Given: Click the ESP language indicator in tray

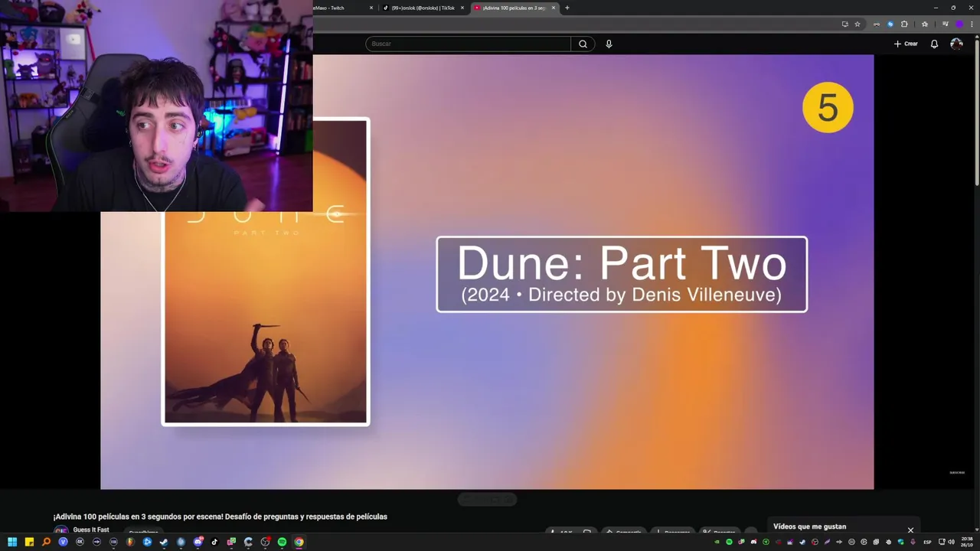Looking at the screenshot, I should tap(927, 542).
